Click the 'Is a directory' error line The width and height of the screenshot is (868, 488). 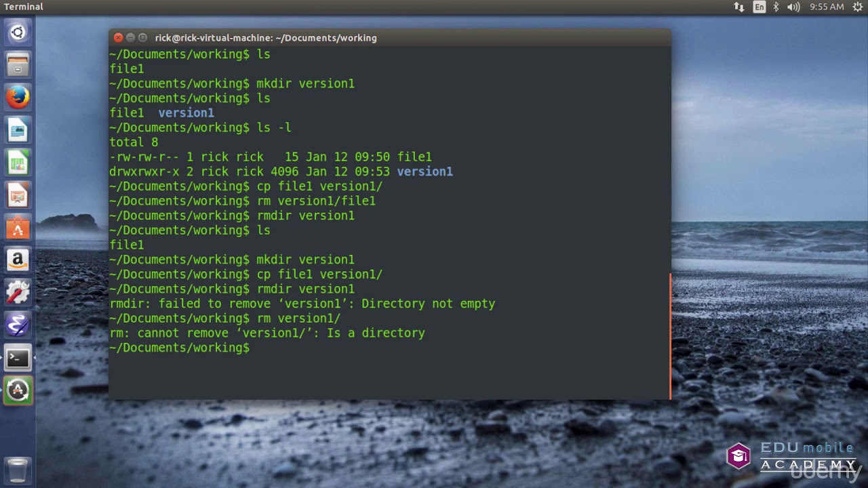coord(267,333)
